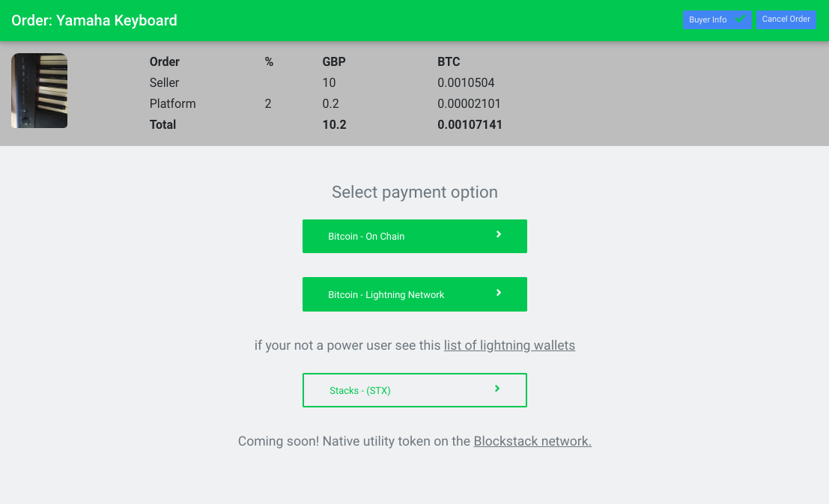Select Bitcoin - Lightning Network payment option
This screenshot has height=504, width=829.
click(414, 294)
